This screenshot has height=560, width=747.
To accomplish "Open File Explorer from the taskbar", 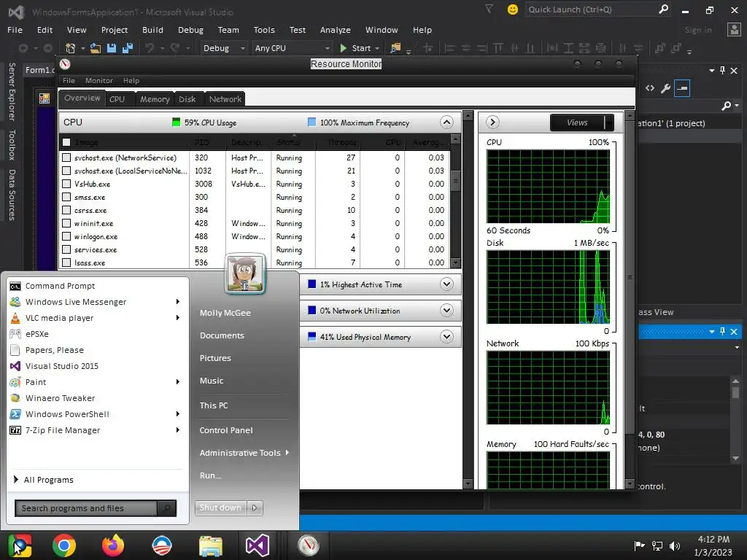I will click(211, 546).
